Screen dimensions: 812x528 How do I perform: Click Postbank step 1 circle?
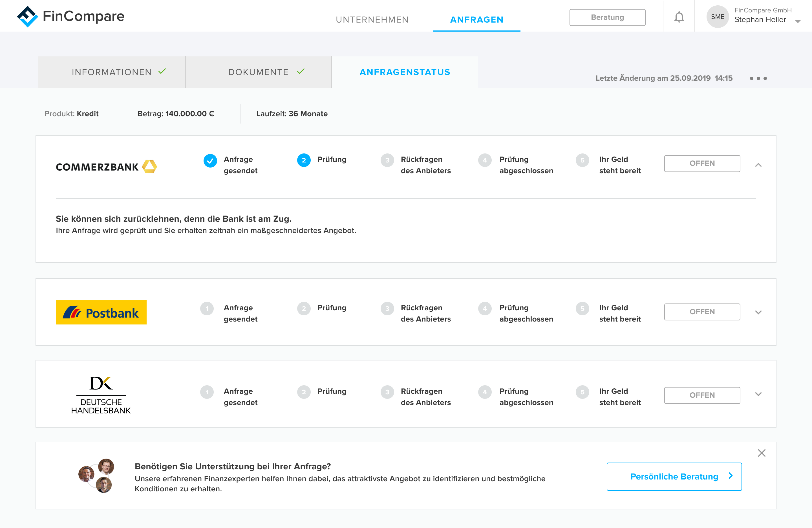207,309
